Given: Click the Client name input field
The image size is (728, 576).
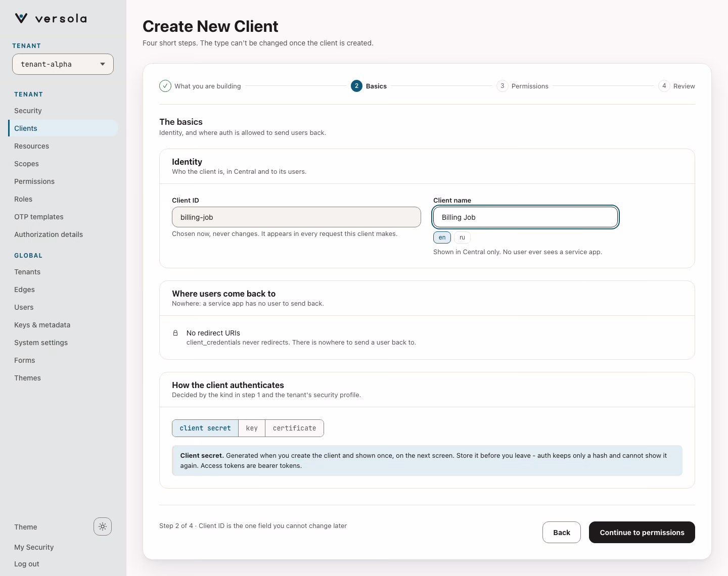Looking at the screenshot, I should 526,217.
